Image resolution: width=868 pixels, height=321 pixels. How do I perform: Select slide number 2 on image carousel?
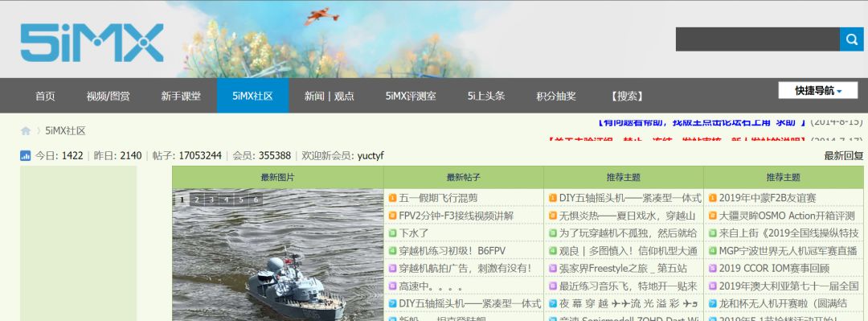coord(197,200)
